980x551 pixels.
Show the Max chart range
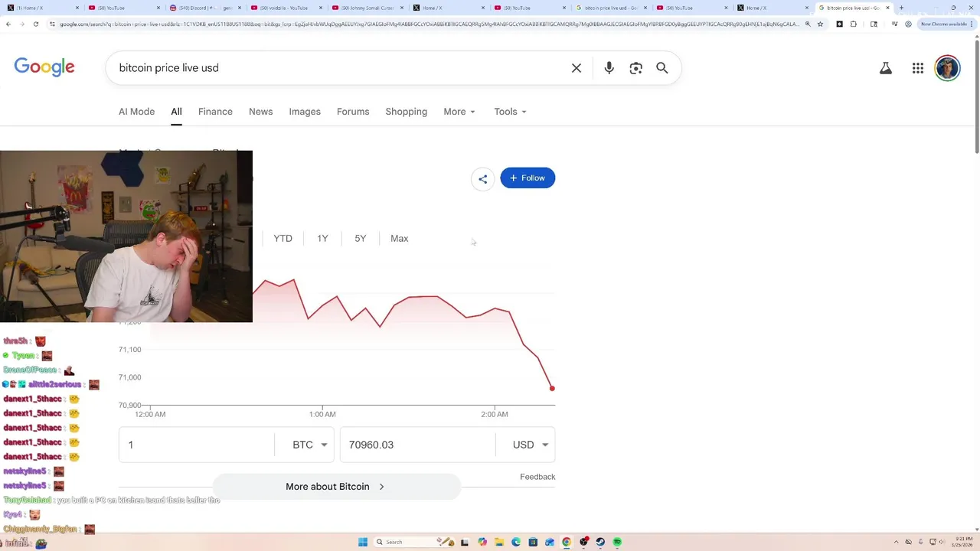[x=400, y=239]
